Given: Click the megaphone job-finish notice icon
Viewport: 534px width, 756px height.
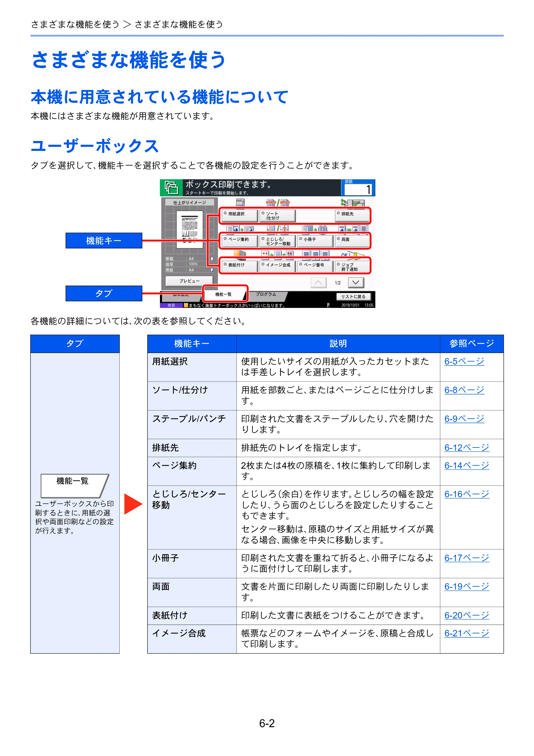Looking at the screenshot, I should (353, 254).
